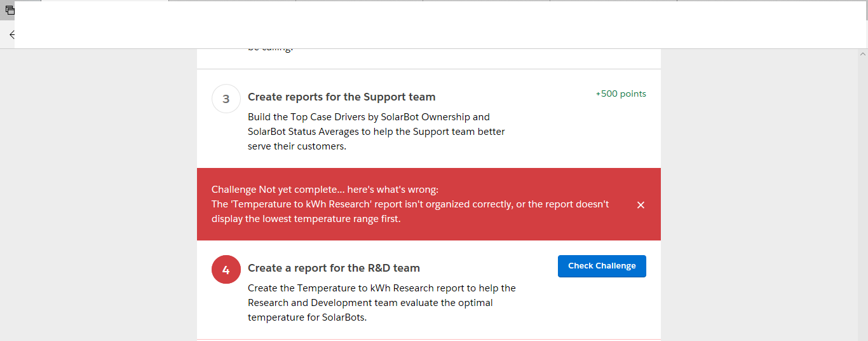The width and height of the screenshot is (868, 341).
Task: Click the Check Challenge button
Action: click(602, 266)
